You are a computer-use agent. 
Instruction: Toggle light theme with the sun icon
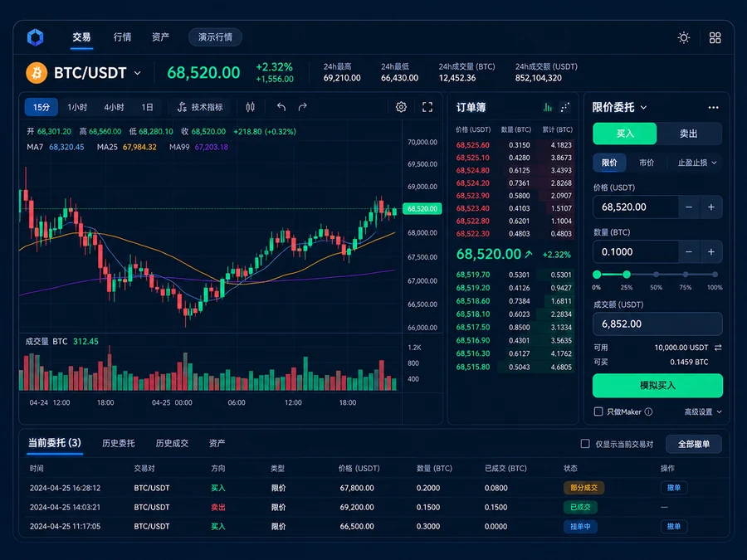tap(684, 37)
